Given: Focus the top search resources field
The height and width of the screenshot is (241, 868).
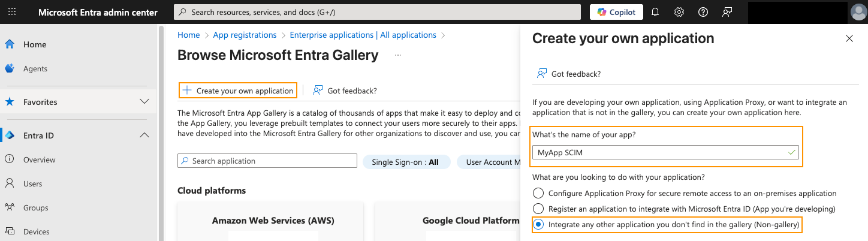Looking at the screenshot, I should (x=377, y=12).
